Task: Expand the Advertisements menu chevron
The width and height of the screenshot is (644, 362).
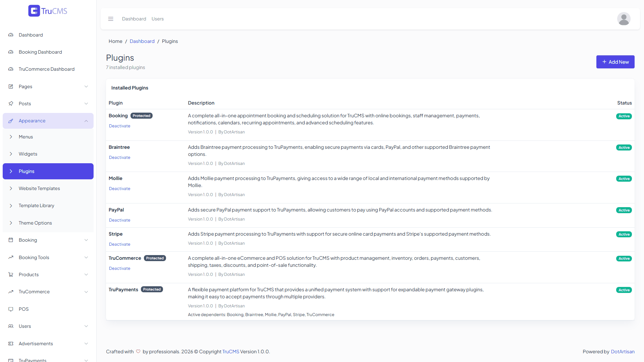Action: tap(86, 344)
